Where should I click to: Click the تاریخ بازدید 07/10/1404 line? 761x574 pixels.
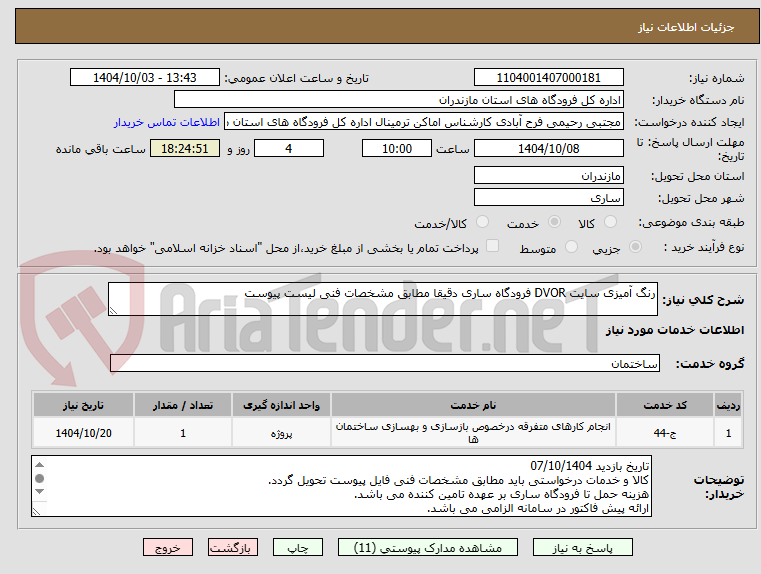click(x=589, y=466)
